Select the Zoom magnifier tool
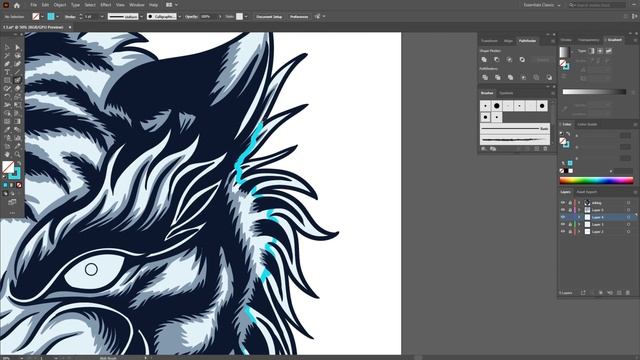 tap(18, 154)
